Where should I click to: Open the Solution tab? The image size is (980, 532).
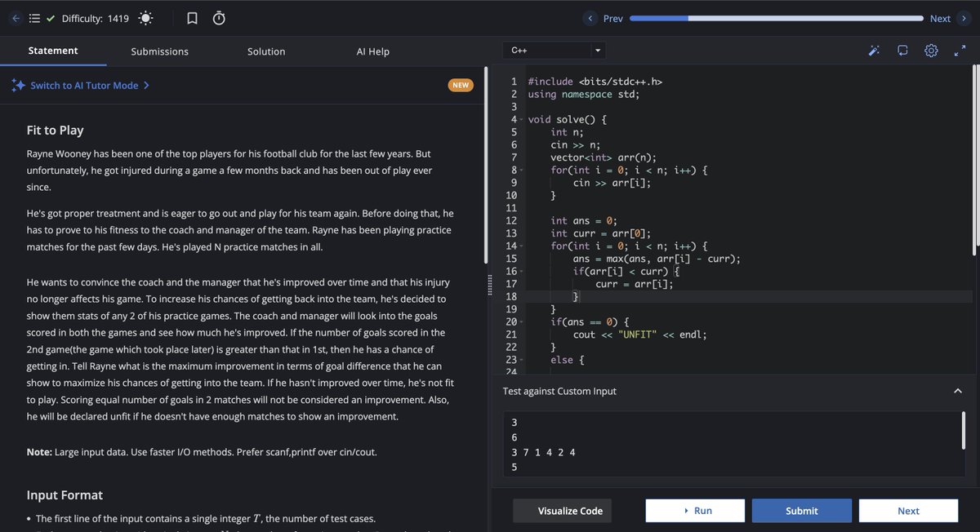point(266,51)
